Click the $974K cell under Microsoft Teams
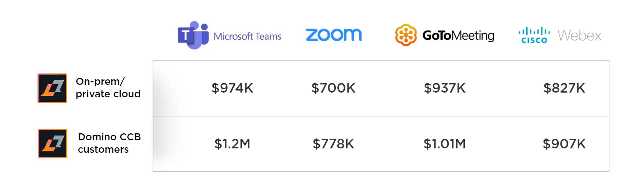Image resolution: width=644 pixels, height=191 pixels. click(232, 88)
